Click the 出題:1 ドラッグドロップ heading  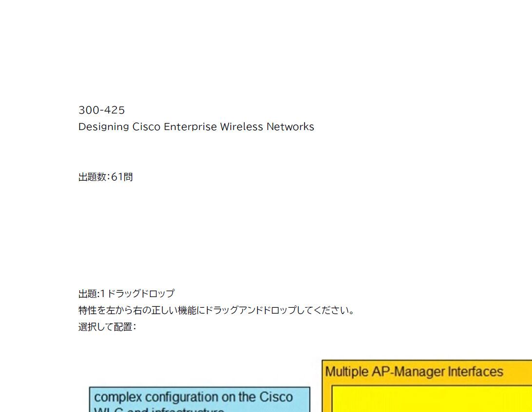tap(127, 293)
